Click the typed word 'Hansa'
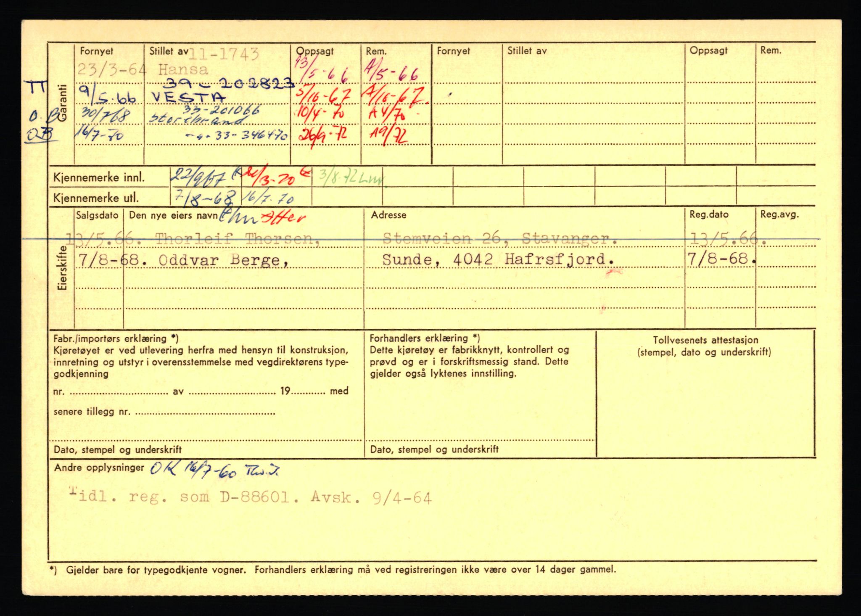This screenshot has width=861, height=616. tap(183, 69)
